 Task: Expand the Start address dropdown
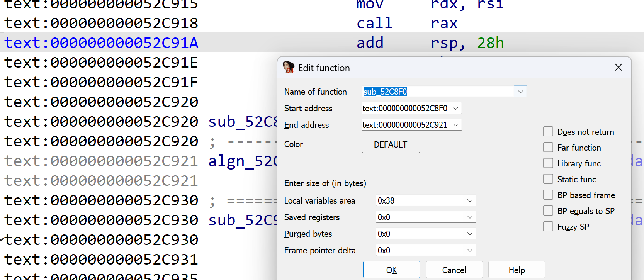tap(456, 108)
